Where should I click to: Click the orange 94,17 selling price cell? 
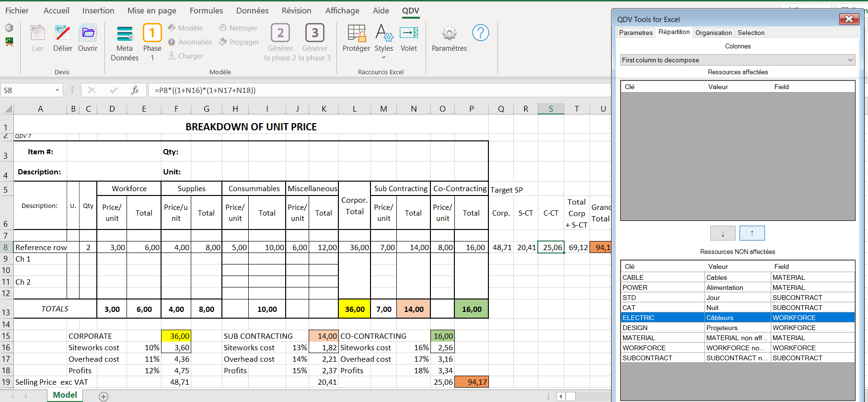tap(472, 382)
